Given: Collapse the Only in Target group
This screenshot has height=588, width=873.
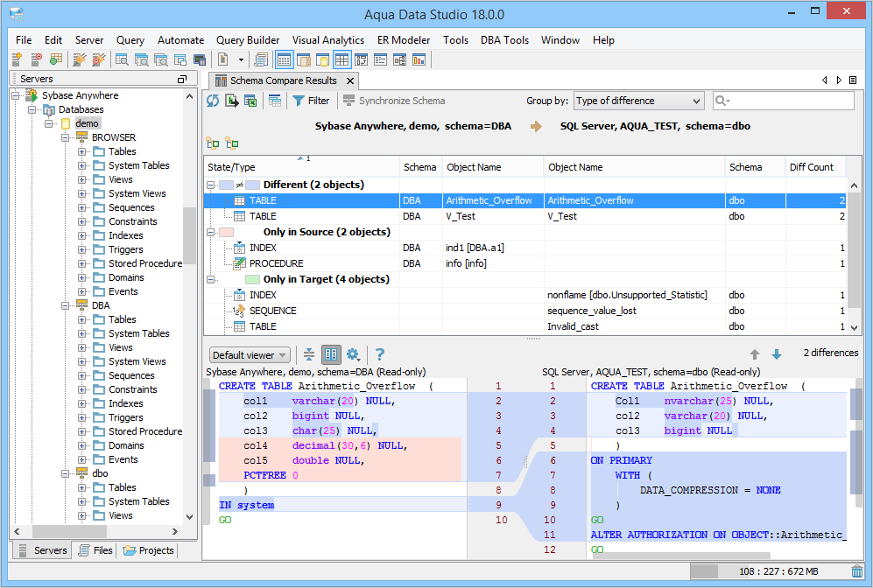Looking at the screenshot, I should tap(210, 279).
